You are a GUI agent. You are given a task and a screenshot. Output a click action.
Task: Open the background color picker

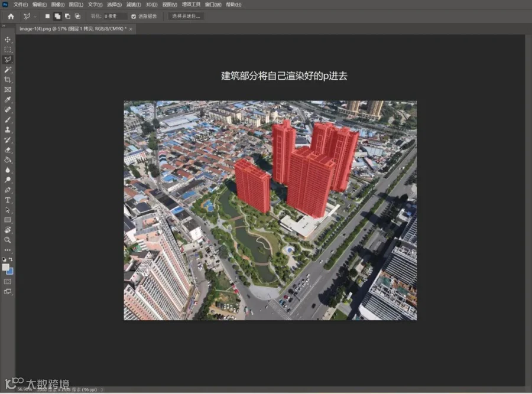point(10,272)
